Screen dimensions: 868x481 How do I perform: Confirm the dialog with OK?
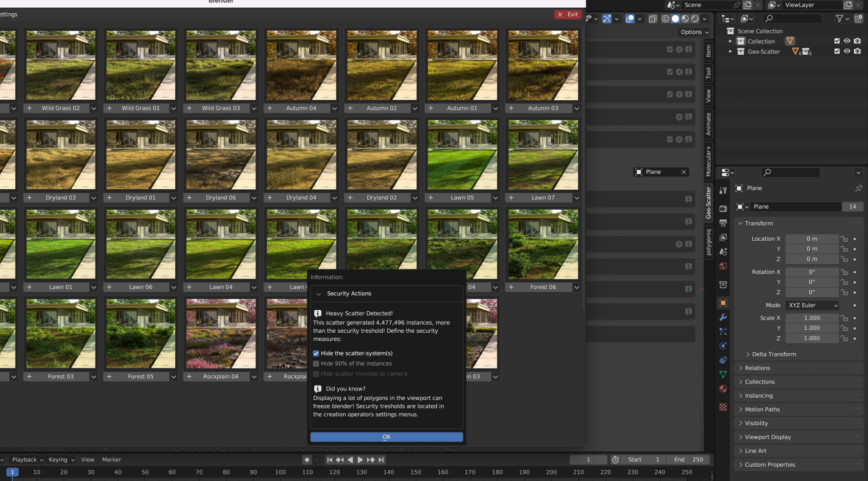pos(387,437)
